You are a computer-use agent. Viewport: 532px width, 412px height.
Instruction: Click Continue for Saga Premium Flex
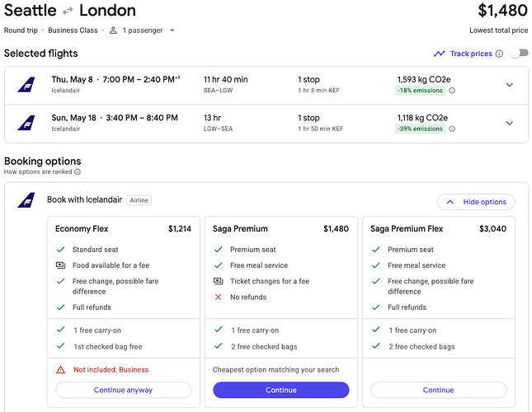coord(438,390)
